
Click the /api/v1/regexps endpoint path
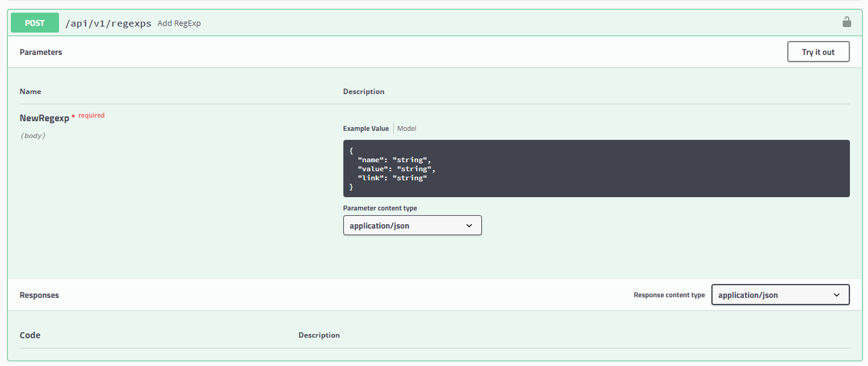pyautogui.click(x=108, y=24)
